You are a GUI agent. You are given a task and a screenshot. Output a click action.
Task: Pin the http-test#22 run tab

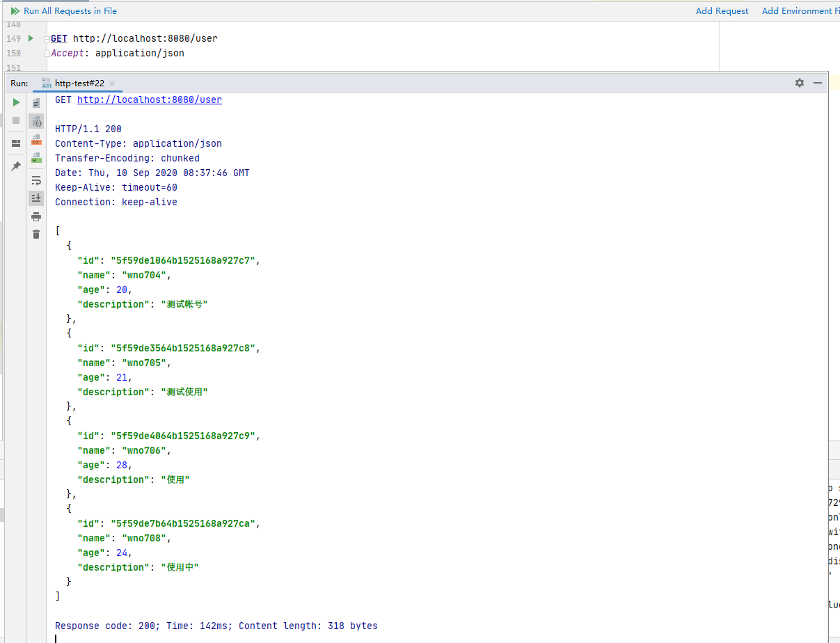(x=16, y=166)
